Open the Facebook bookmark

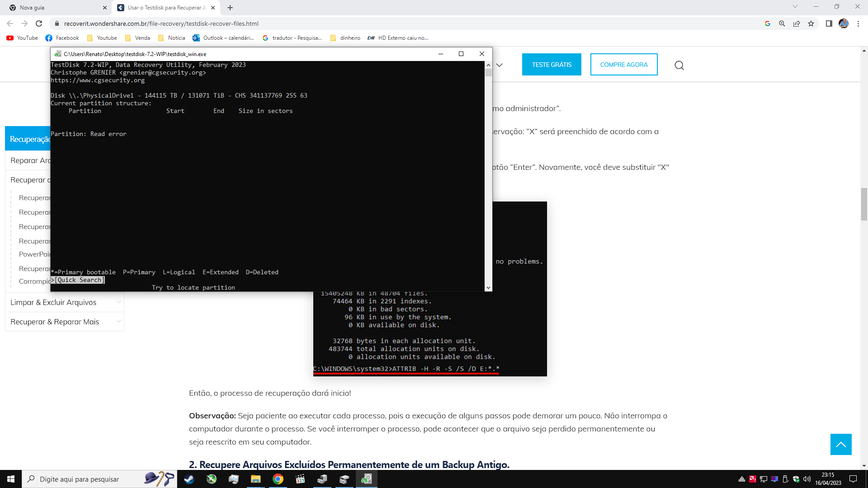pos(62,38)
